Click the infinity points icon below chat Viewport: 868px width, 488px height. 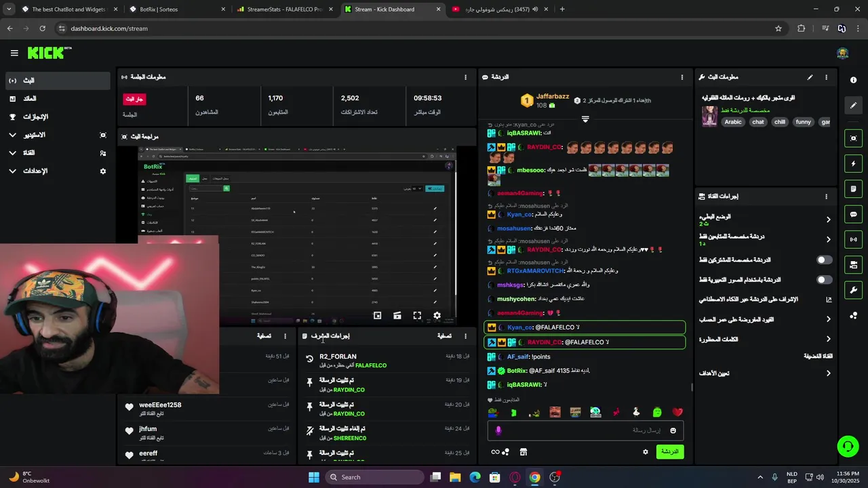point(495,452)
